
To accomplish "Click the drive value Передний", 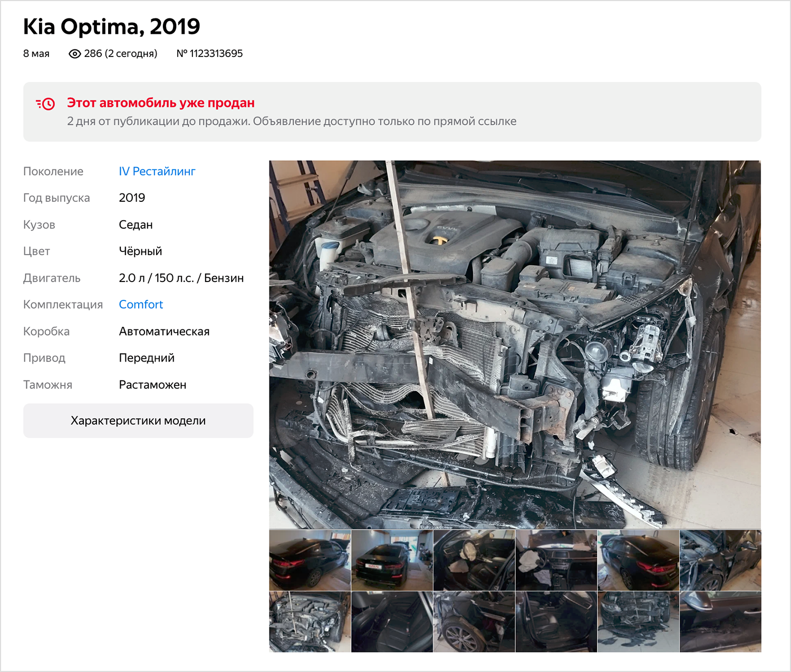I will click(x=147, y=358).
